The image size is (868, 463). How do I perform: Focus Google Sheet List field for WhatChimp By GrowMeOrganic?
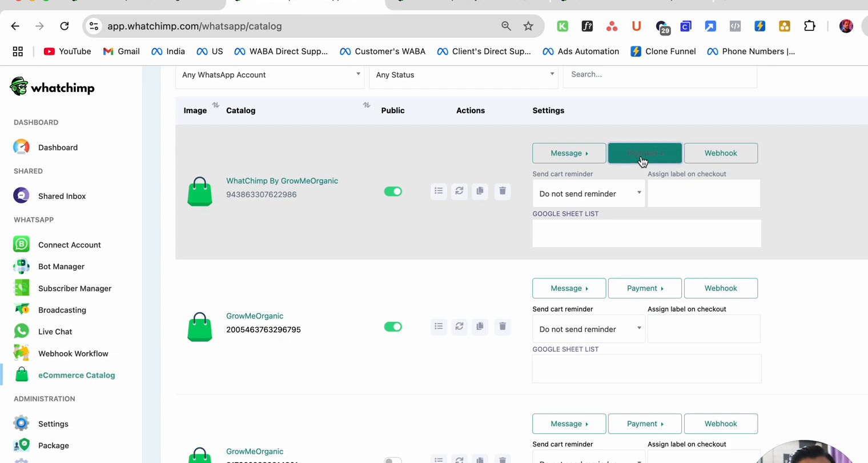pyautogui.click(x=647, y=233)
